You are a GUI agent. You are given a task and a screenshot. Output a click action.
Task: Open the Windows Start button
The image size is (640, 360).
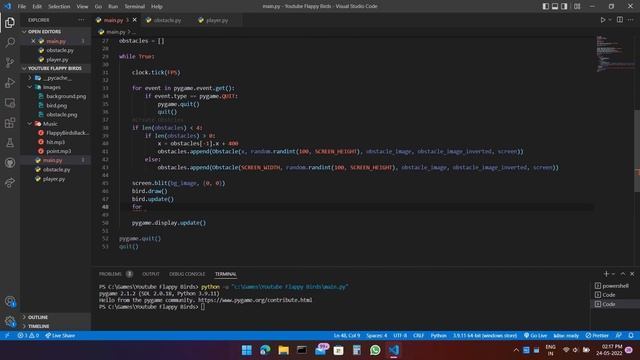tap(247, 350)
